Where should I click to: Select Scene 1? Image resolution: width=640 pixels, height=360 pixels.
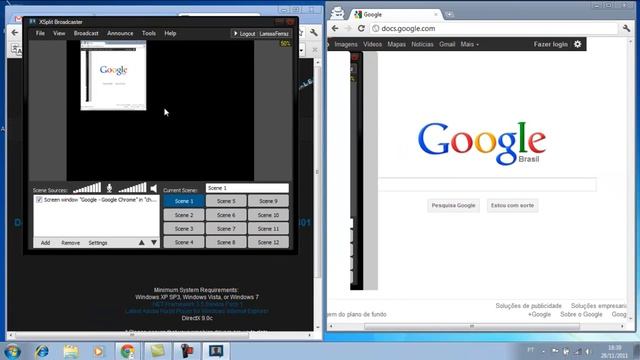tap(184, 201)
